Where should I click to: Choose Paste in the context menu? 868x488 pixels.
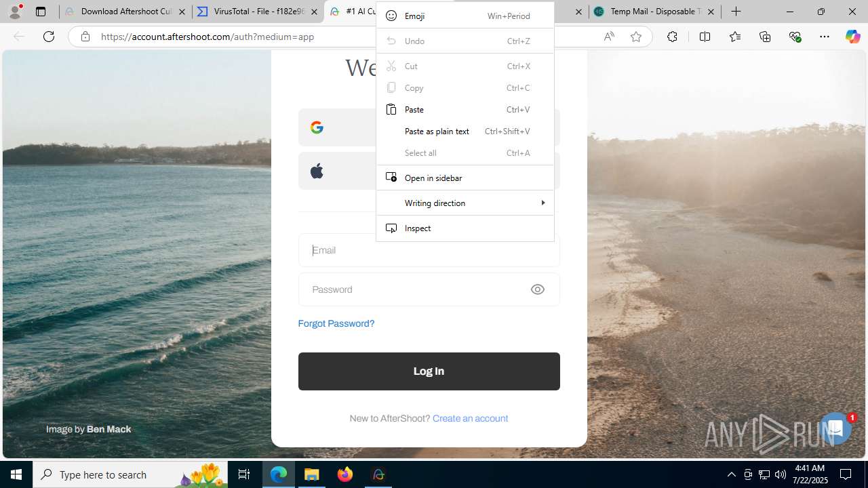coord(465,109)
